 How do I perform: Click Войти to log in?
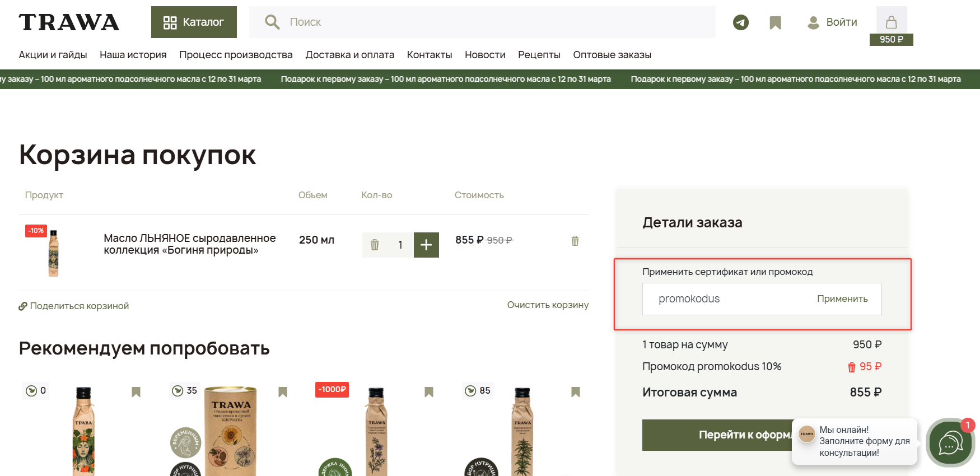(832, 22)
